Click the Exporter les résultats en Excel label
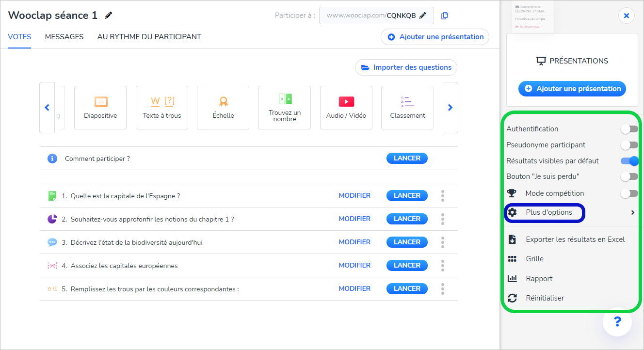Image resolution: width=644 pixels, height=350 pixels. [575, 239]
